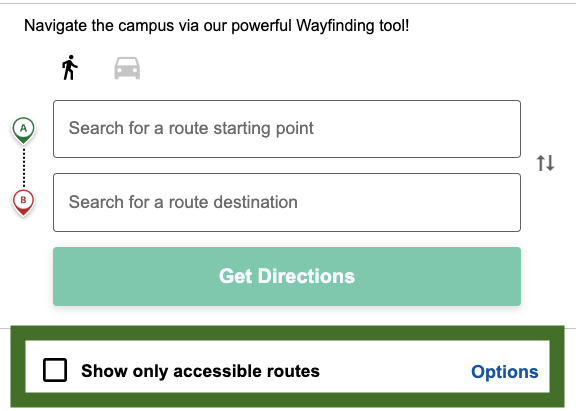Open the route starting point search box
The image size is (576, 411).
pos(287,129)
